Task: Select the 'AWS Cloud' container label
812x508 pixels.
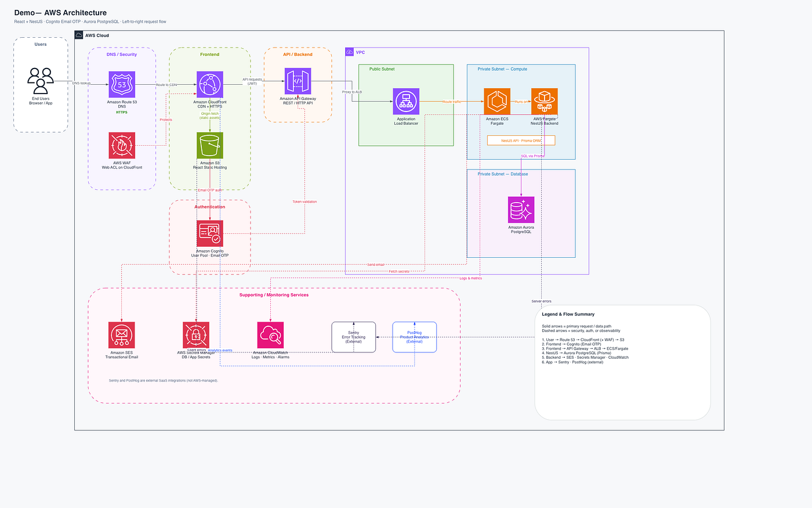Action: (97, 35)
